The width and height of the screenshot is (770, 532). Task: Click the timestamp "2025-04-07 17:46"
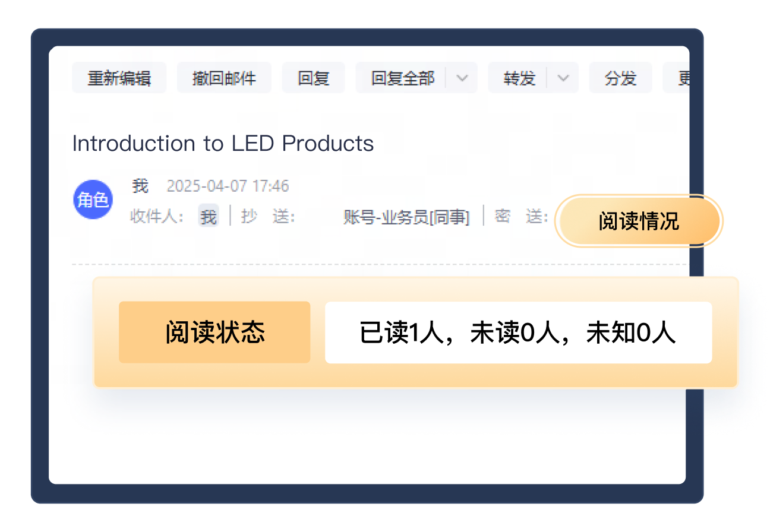pyautogui.click(x=228, y=186)
